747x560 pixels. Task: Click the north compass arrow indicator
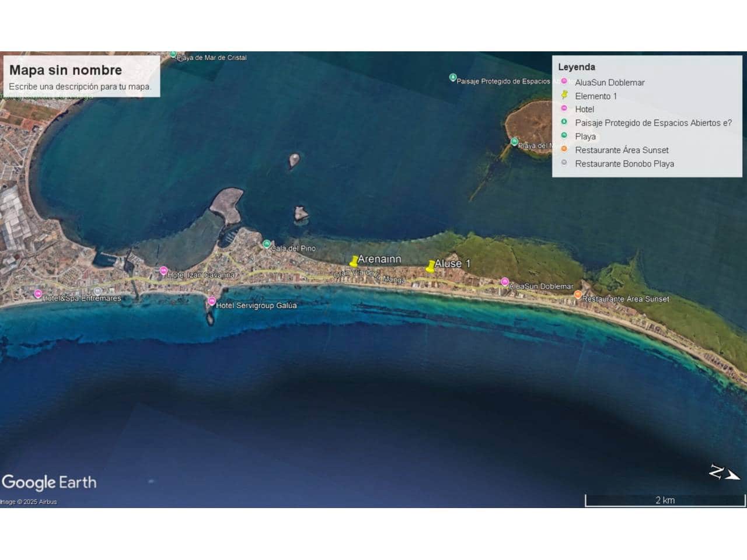(724, 473)
